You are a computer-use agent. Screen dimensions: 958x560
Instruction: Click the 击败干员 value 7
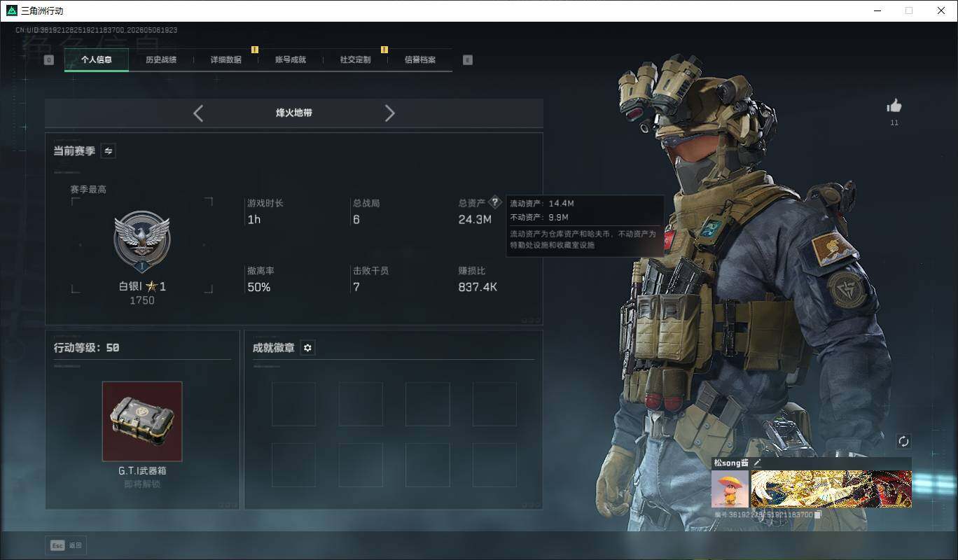click(x=356, y=288)
